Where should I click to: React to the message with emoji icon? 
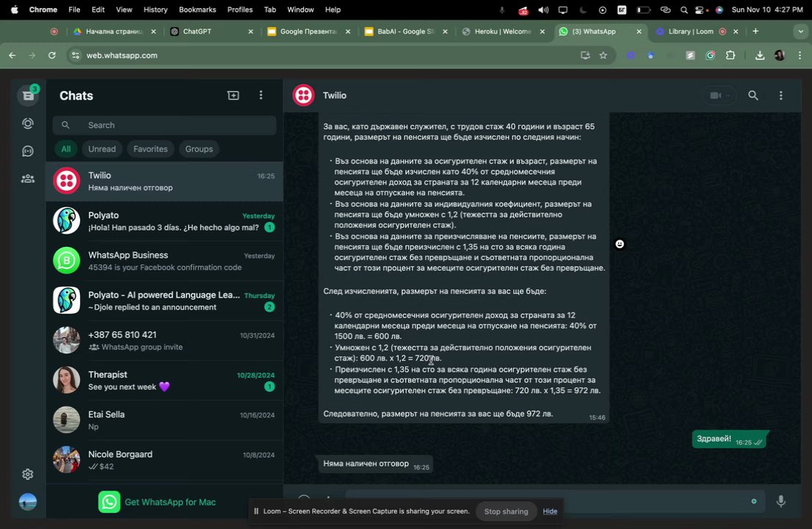[x=620, y=244]
